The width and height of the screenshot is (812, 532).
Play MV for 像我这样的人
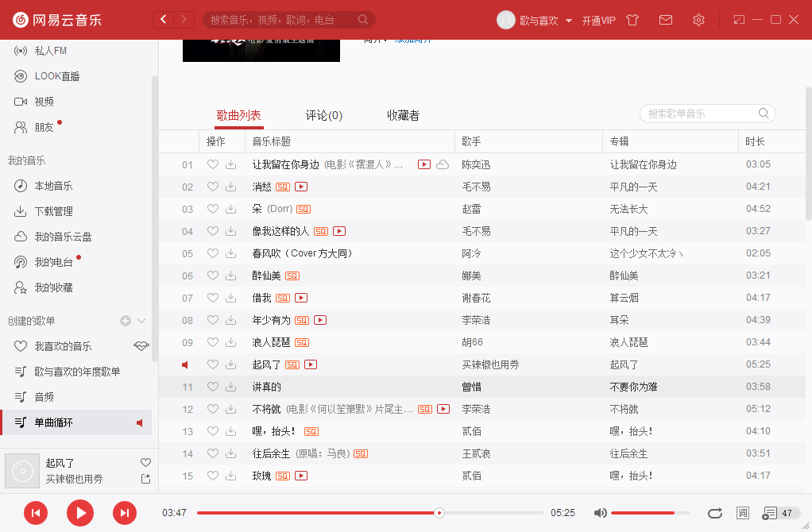tap(339, 231)
